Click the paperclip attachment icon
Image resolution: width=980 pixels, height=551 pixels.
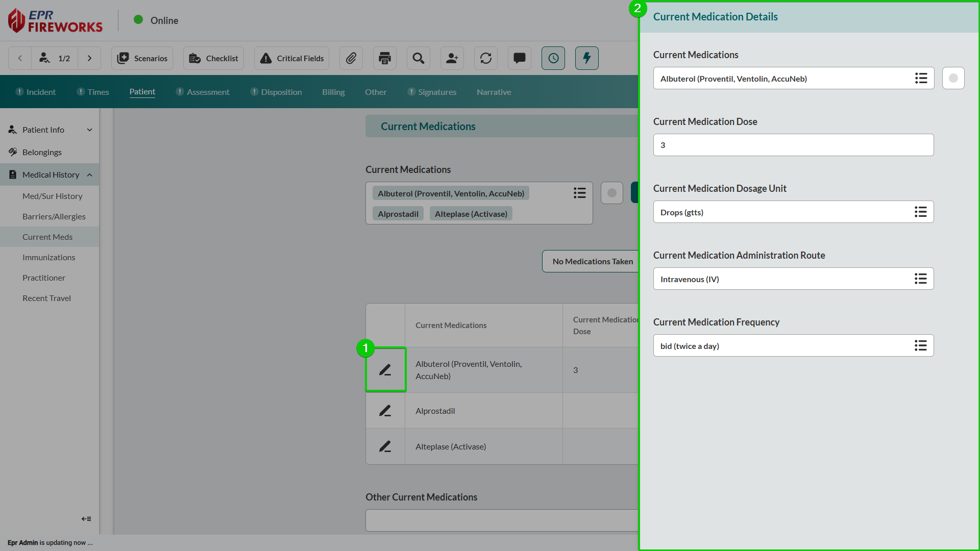[x=351, y=58]
